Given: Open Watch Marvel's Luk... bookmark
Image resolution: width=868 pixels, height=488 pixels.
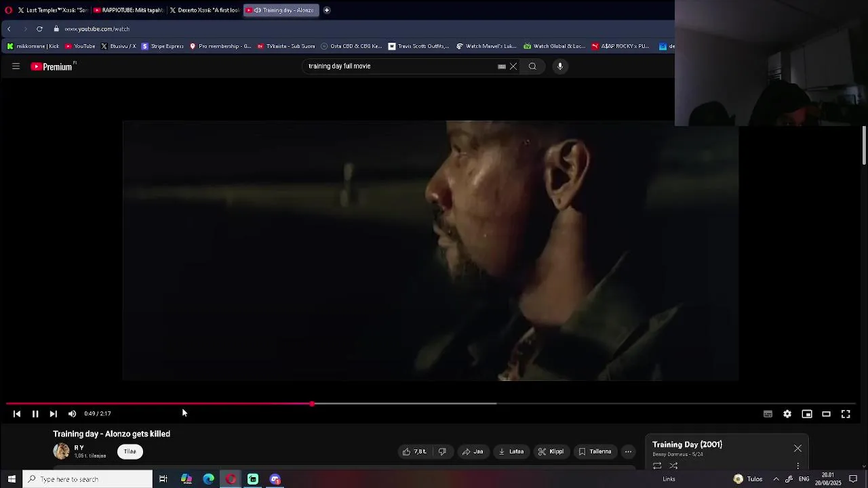Looking at the screenshot, I should 486,46.
